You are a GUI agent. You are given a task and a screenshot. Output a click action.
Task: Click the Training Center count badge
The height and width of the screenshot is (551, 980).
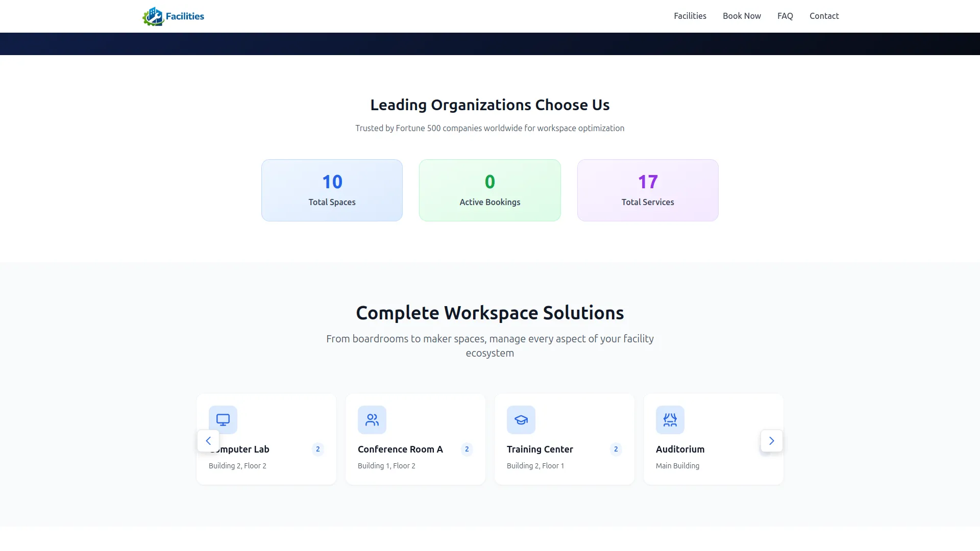pyautogui.click(x=616, y=449)
